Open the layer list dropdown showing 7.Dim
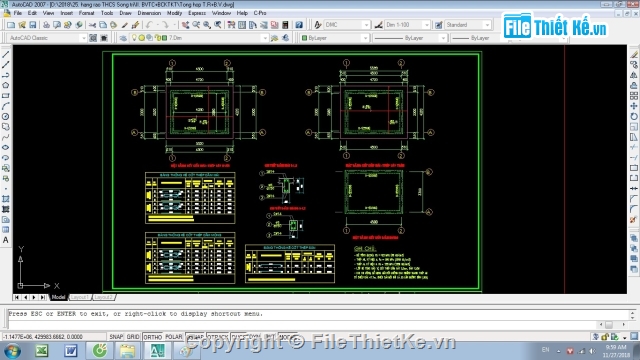The image size is (640, 360). tap(264, 38)
